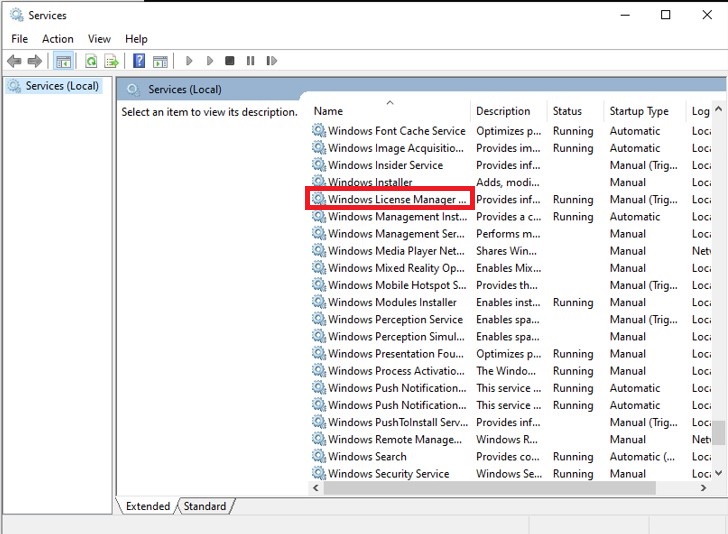Open the Action menu

(58, 39)
